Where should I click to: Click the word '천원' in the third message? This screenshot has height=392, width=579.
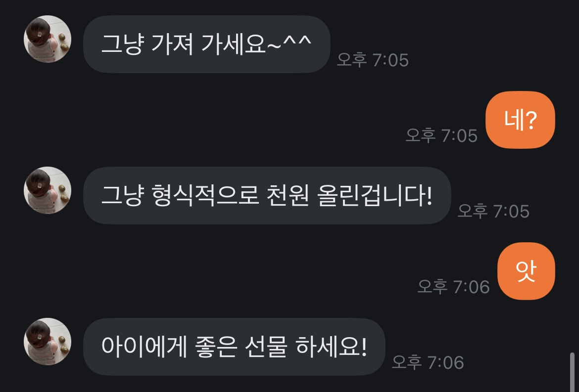pyautogui.click(x=288, y=195)
